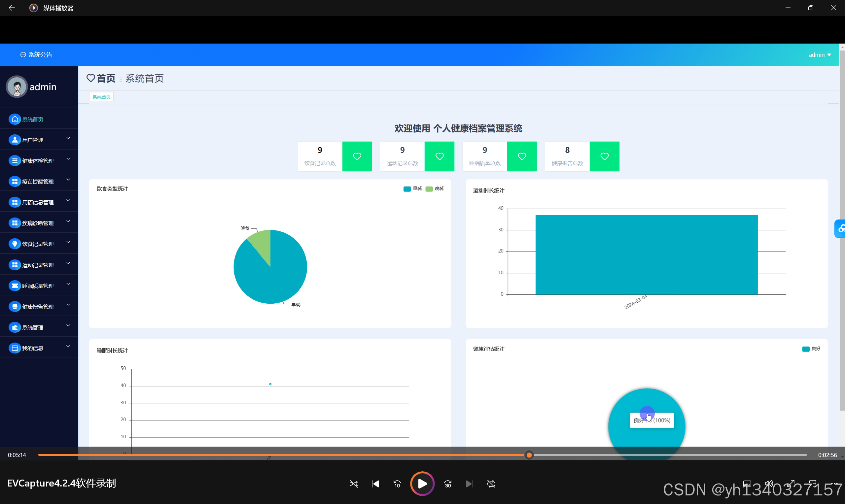
Task: Toggle shuffle playback icon
Action: click(x=353, y=484)
